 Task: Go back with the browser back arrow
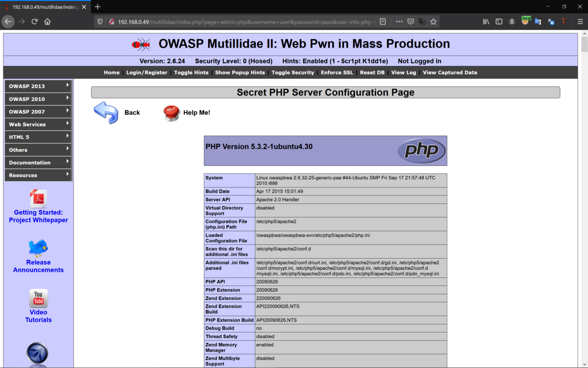click(8, 22)
